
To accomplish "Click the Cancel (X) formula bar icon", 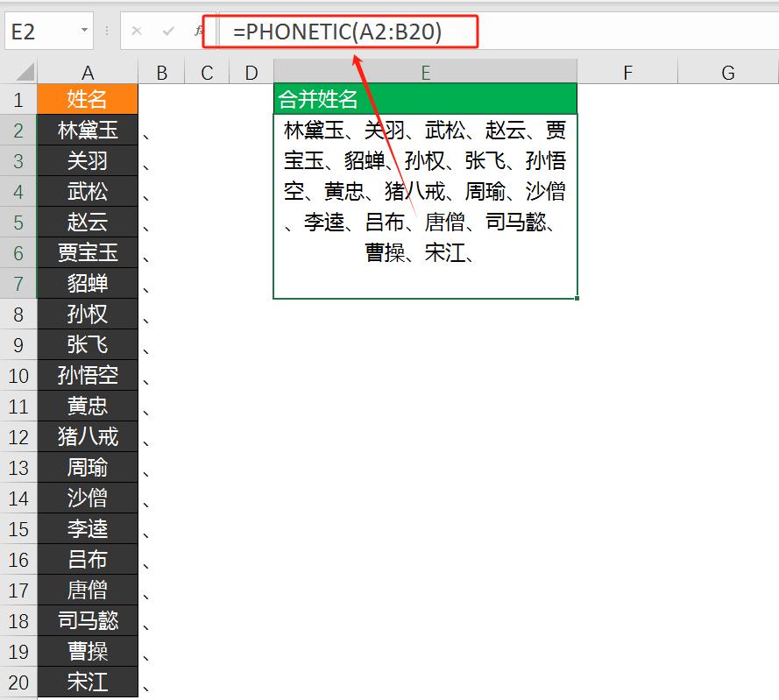I will 137,32.
